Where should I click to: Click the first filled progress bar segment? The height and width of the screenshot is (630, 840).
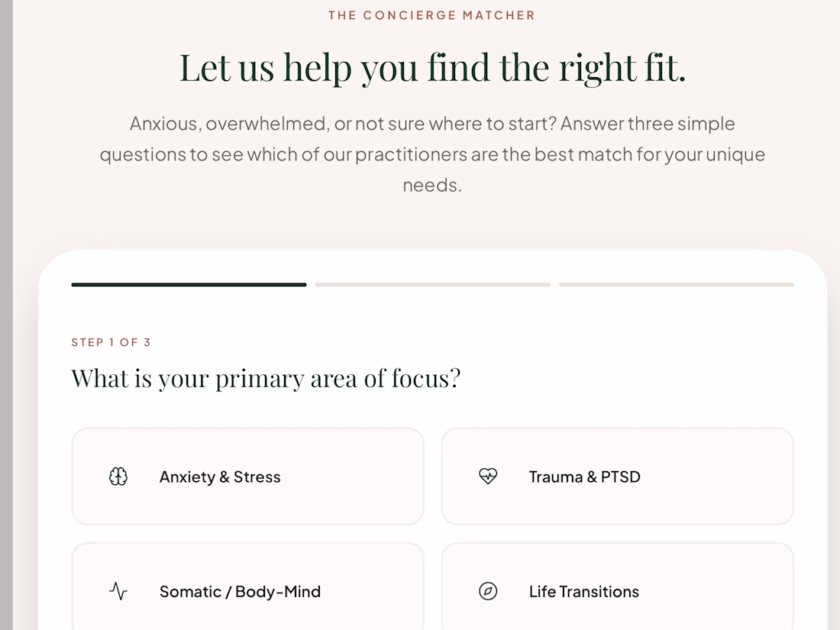[189, 285]
